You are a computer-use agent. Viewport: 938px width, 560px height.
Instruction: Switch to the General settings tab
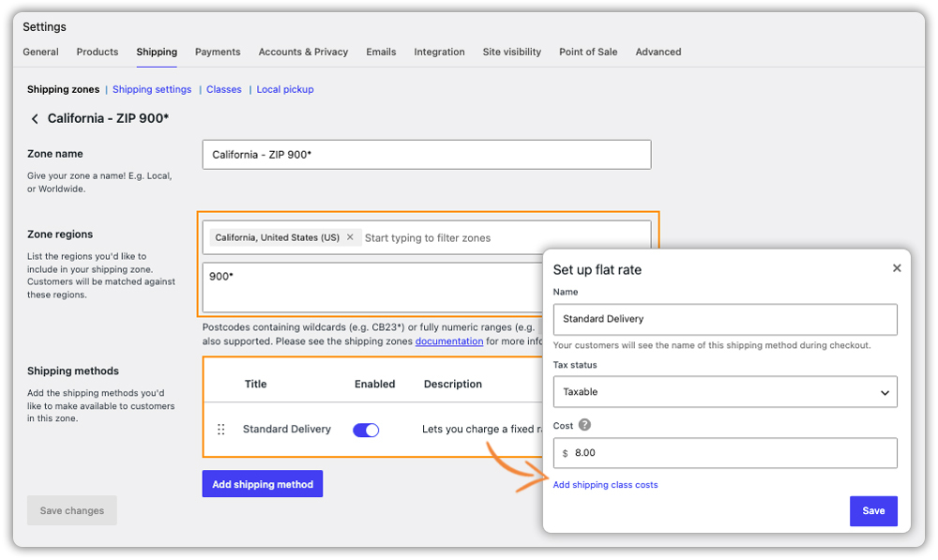click(x=40, y=52)
